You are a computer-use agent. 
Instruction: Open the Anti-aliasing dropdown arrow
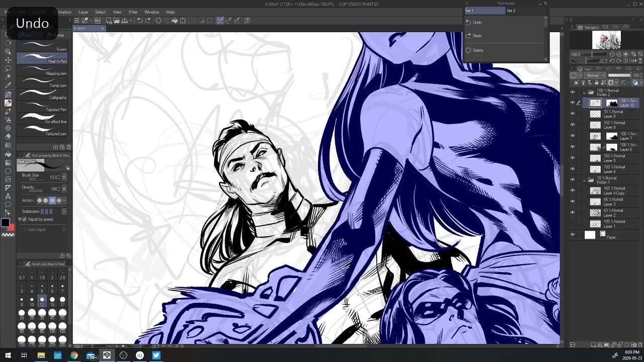point(64,201)
